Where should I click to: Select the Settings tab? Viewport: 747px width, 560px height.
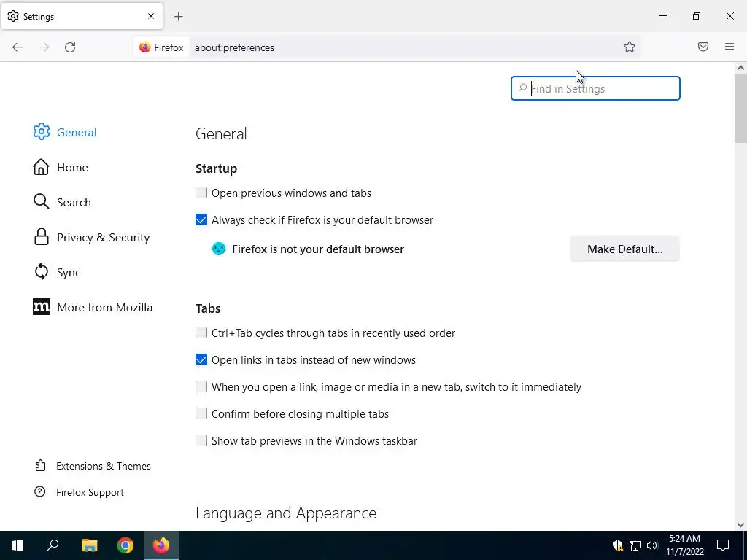tap(82, 16)
